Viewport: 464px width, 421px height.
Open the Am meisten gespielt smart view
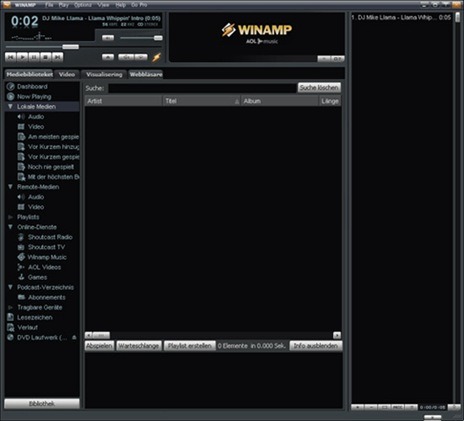point(53,137)
